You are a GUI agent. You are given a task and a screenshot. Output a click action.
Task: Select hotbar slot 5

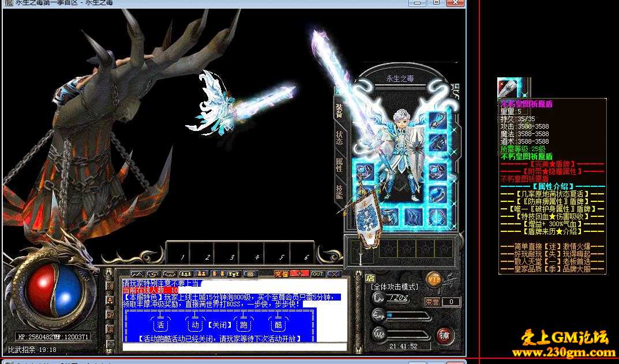tap(277, 252)
